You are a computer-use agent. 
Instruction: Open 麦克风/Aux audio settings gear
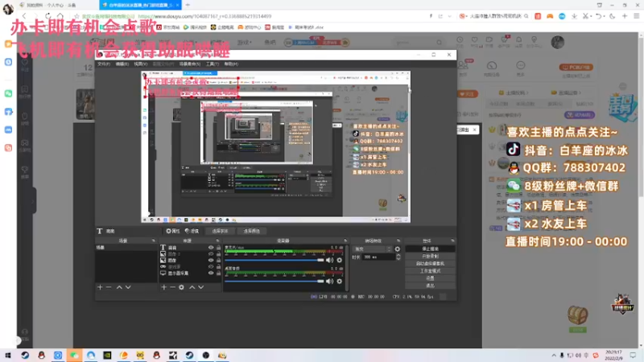point(339,260)
